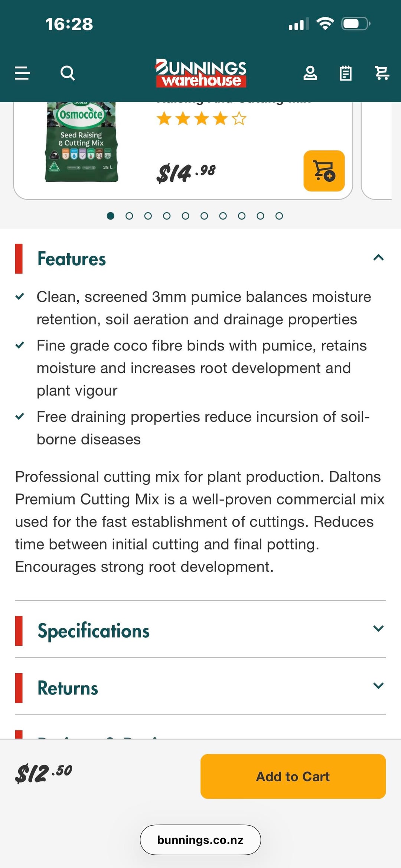This screenshot has width=401, height=868.
Task: Tap the bunnings.co.nz address pill
Action: (200, 840)
